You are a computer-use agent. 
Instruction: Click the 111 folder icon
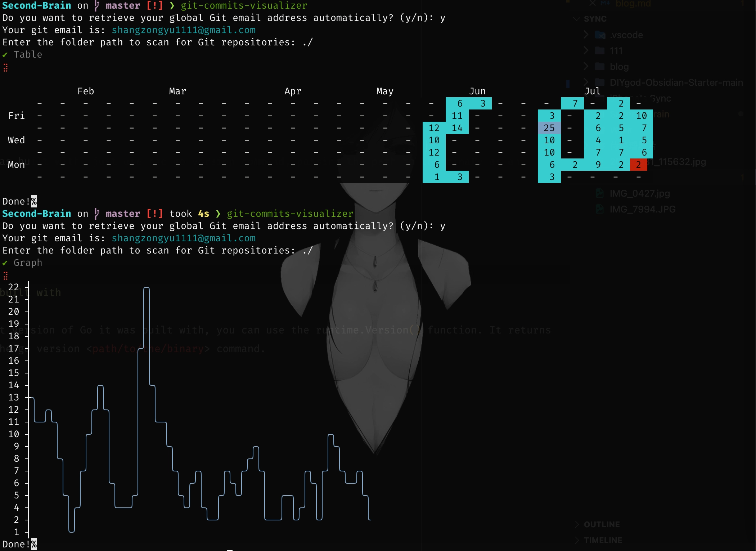point(599,50)
